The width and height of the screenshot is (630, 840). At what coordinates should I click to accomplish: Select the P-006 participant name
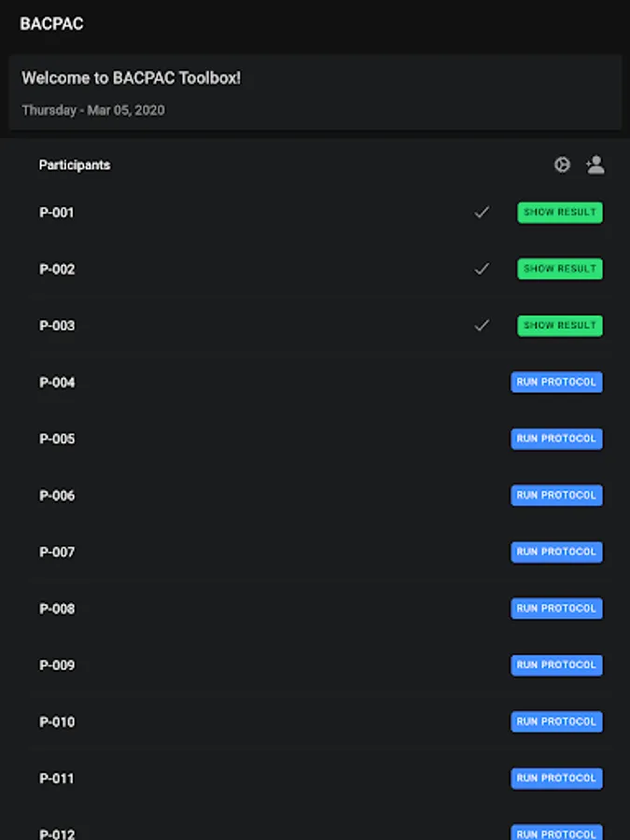click(x=57, y=496)
